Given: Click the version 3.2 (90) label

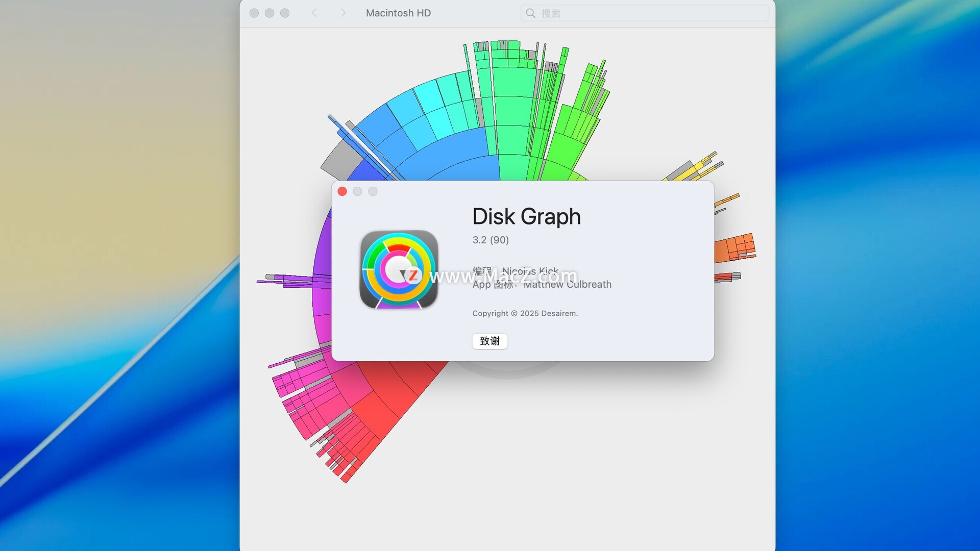Looking at the screenshot, I should (490, 240).
